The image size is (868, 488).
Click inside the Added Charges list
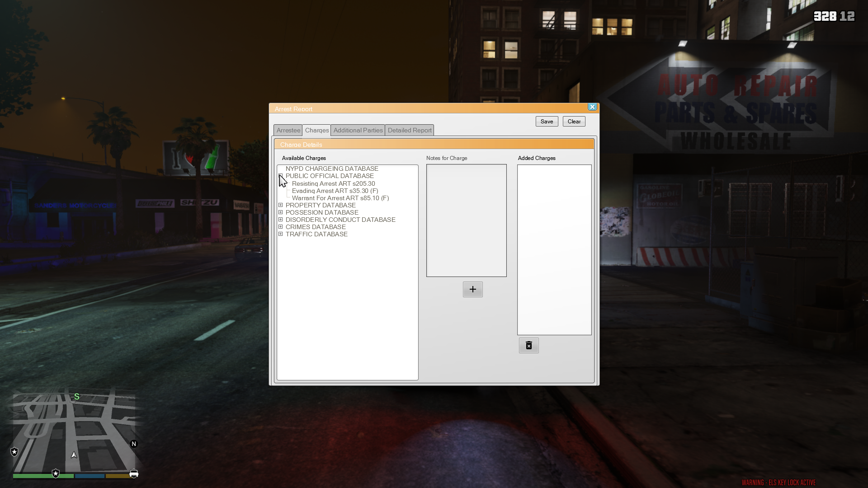[554, 249]
